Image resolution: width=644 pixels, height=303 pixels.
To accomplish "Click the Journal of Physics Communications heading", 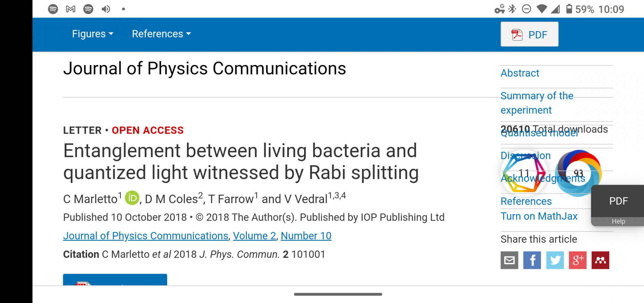I will point(204,68).
